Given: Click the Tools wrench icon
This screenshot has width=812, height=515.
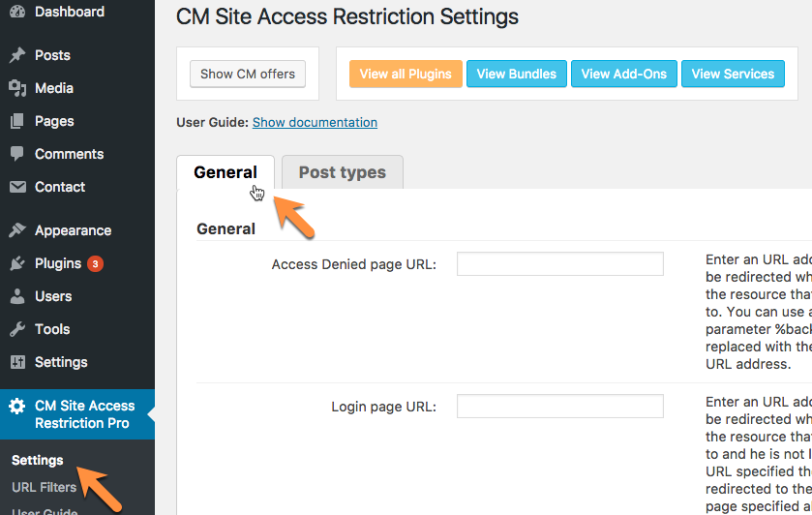Looking at the screenshot, I should (x=17, y=329).
